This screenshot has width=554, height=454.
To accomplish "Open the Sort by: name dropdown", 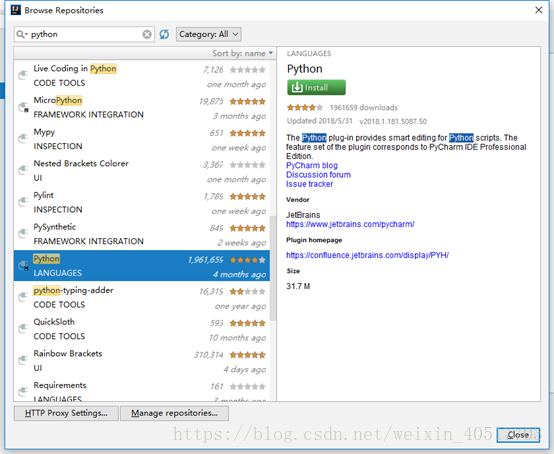I will click(242, 53).
